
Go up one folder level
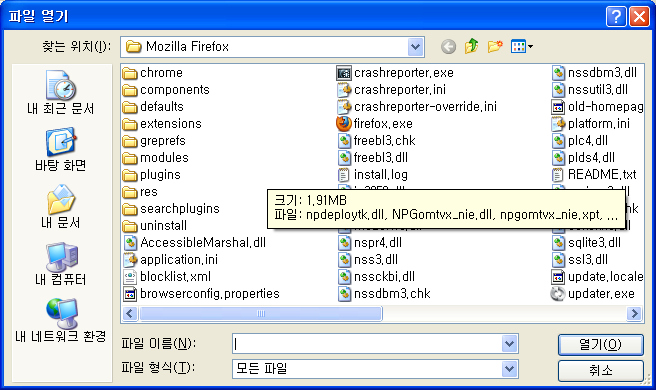coord(472,46)
